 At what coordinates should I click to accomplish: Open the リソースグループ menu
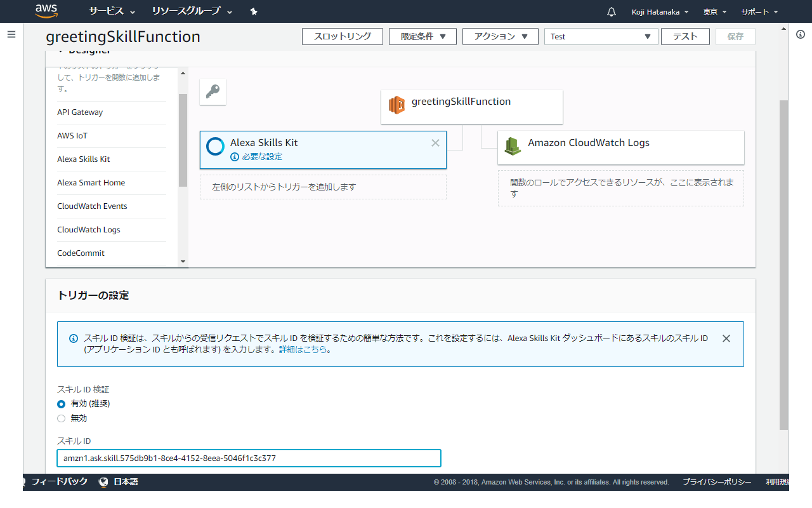pos(192,11)
